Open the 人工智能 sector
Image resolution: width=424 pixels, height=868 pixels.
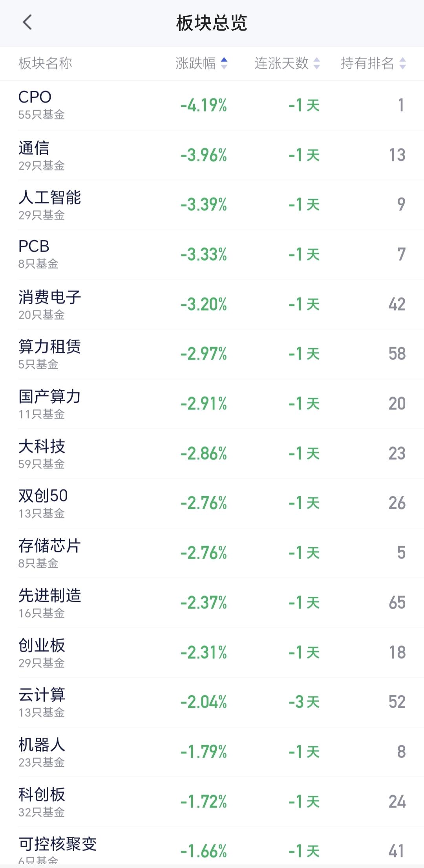click(x=212, y=205)
